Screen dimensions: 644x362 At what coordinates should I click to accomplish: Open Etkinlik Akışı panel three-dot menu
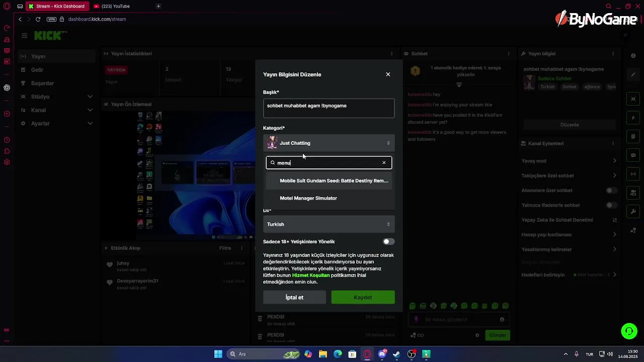[242, 248]
